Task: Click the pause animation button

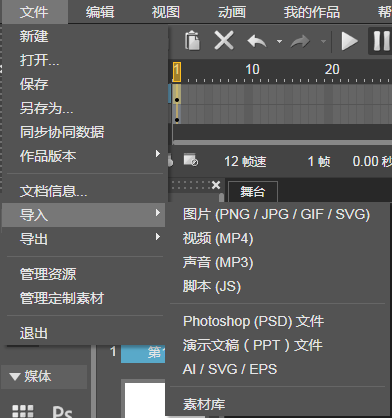Action: (382, 41)
